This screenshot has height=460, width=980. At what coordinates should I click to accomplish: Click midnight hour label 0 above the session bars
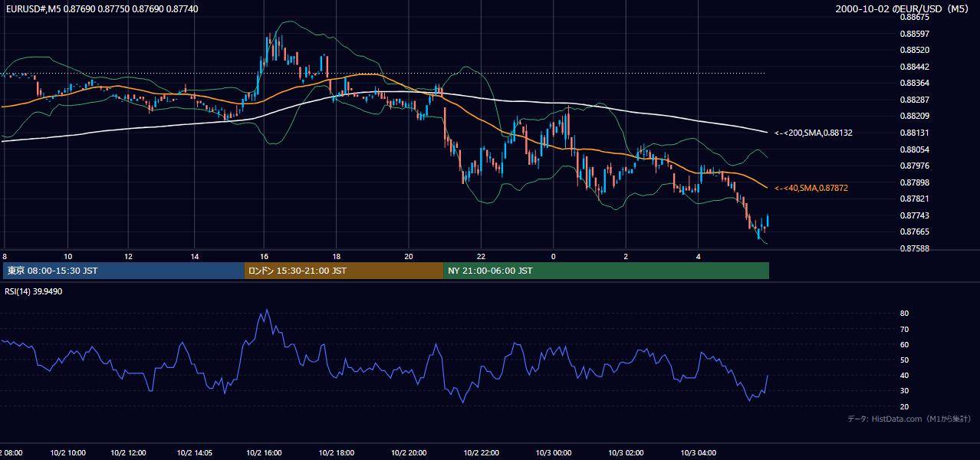point(553,256)
